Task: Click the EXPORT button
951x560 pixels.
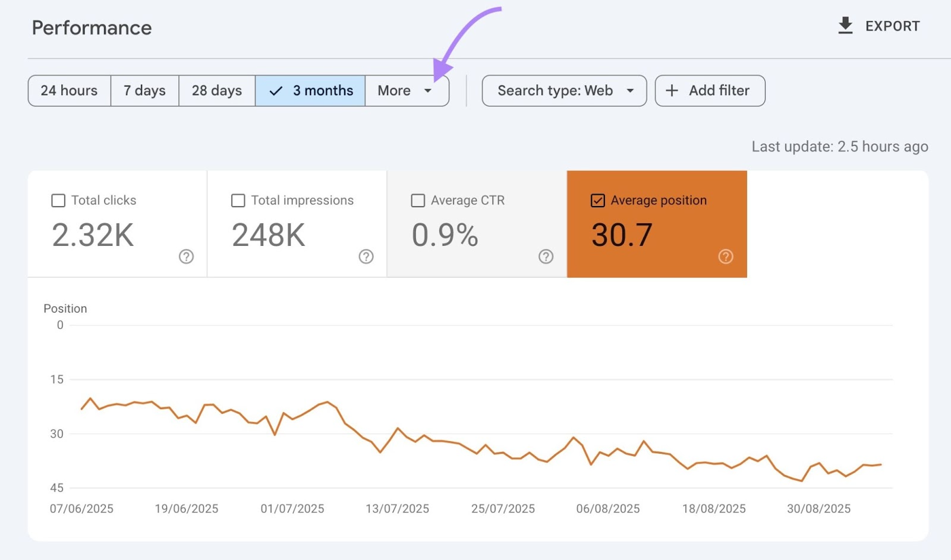Action: 878,26
